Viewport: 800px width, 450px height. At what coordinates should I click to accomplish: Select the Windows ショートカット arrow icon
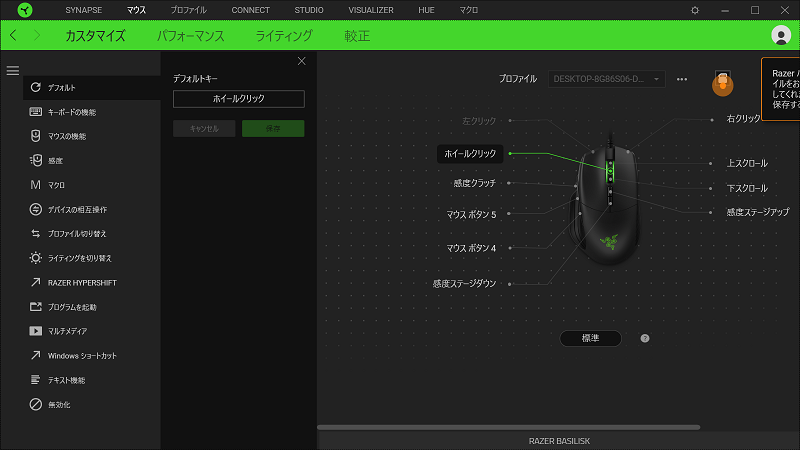point(35,355)
